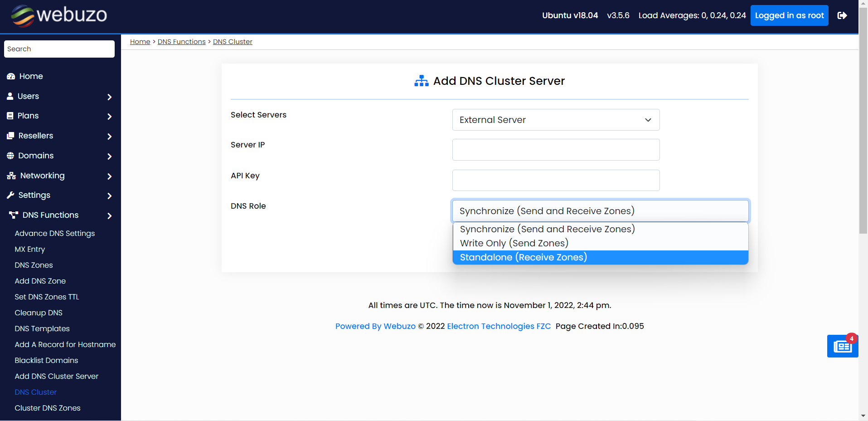Expand the Resellers menu chevron
Screen dimensions: 868x421
click(109, 136)
